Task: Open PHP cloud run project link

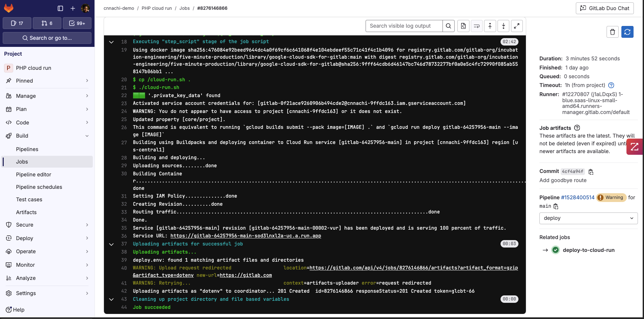Action: click(x=47, y=68)
